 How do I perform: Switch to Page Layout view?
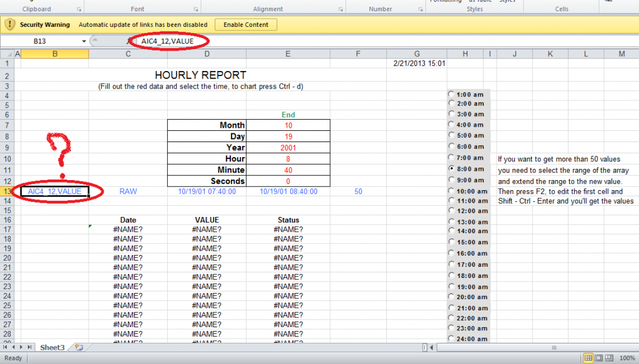(598, 358)
